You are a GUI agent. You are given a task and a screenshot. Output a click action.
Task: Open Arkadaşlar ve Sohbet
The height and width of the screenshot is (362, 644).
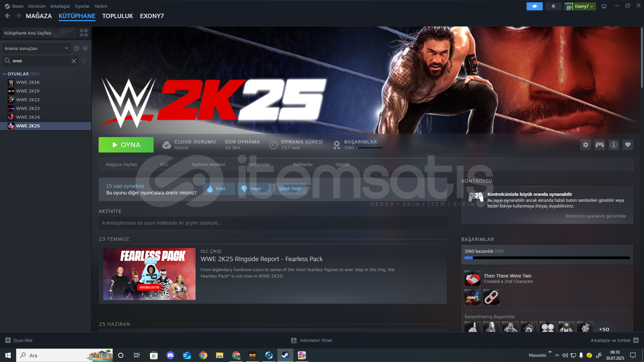[x=614, y=340]
